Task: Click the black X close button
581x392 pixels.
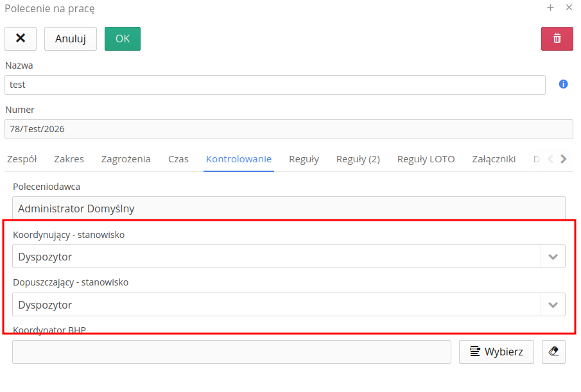Action: point(21,38)
